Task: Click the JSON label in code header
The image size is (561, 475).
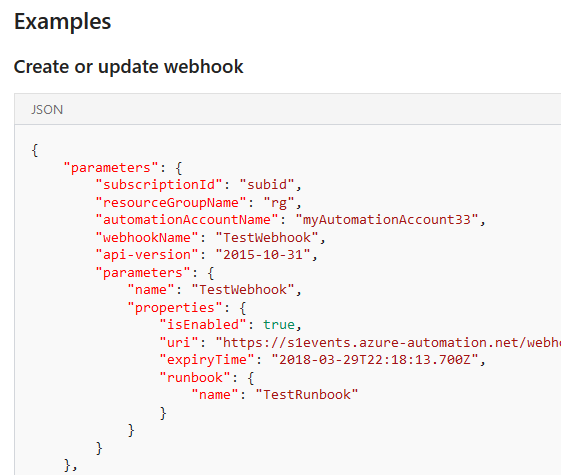Action: coord(47,109)
